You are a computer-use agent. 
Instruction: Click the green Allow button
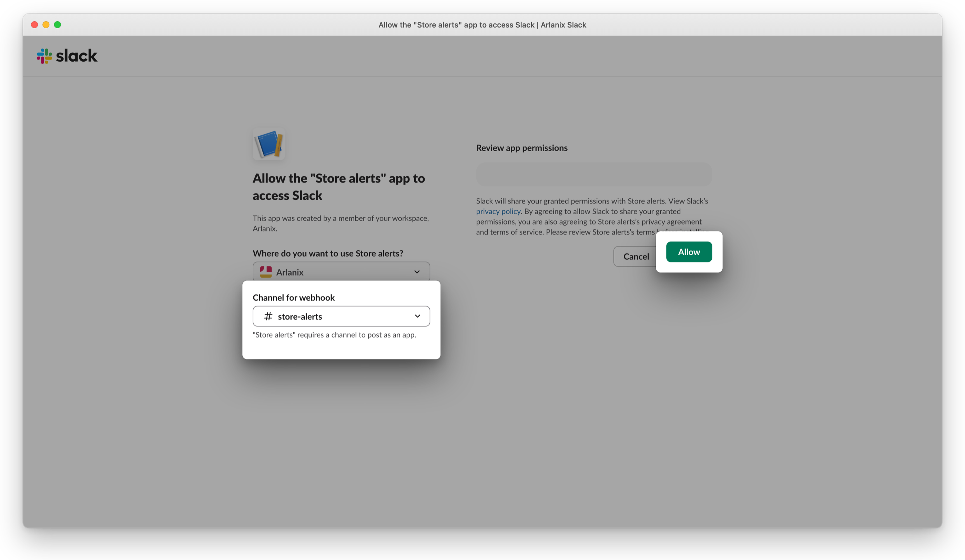689,252
